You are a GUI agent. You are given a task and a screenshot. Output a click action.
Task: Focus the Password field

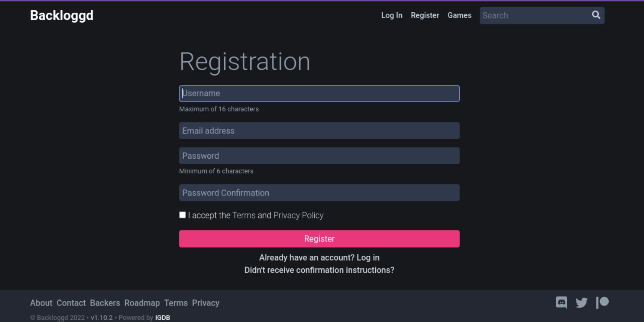[x=319, y=156]
